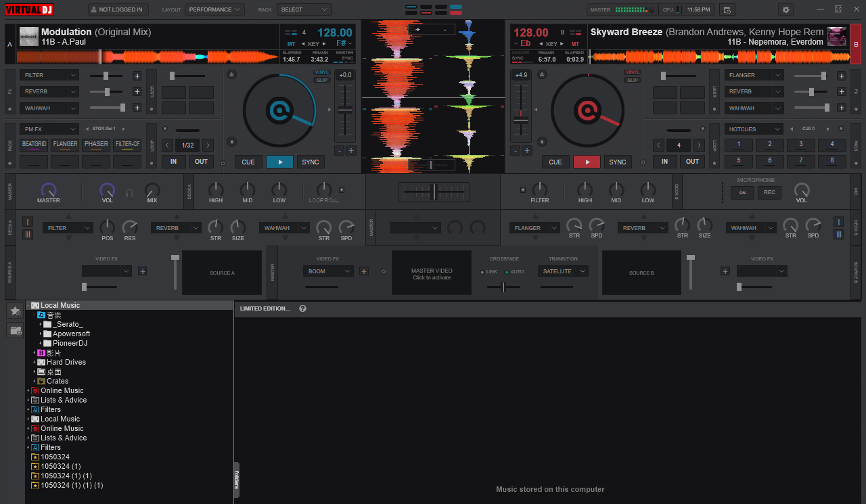
Task: Click the NOT LOGGED IN button
Action: (x=118, y=9)
